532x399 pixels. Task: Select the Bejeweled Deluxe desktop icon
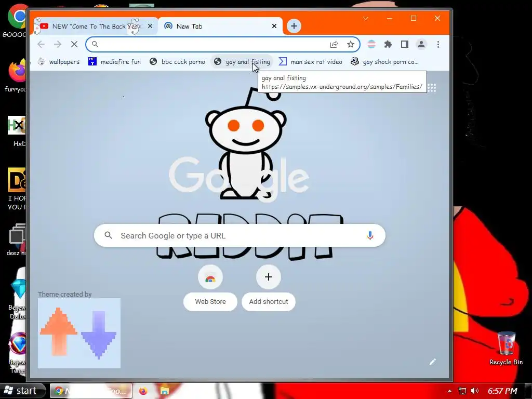coord(18,299)
